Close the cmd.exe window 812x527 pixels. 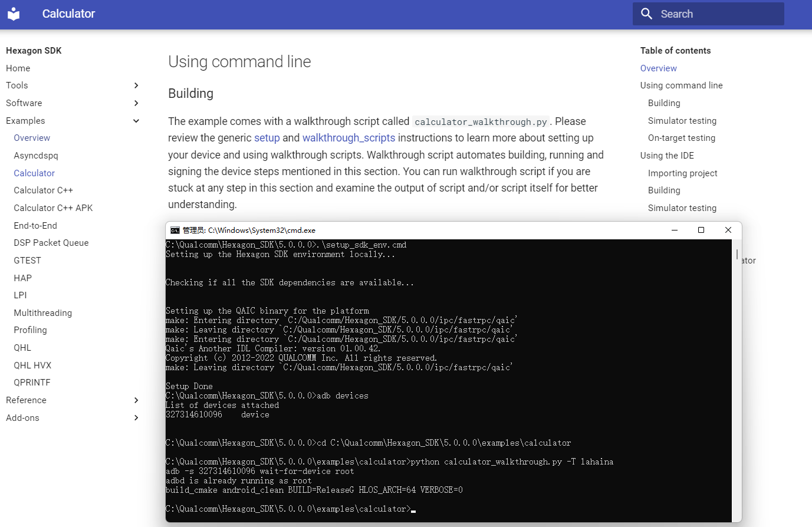pos(728,230)
